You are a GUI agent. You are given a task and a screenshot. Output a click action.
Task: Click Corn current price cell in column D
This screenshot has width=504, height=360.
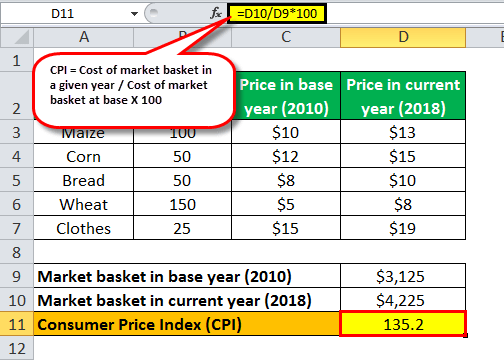point(403,156)
